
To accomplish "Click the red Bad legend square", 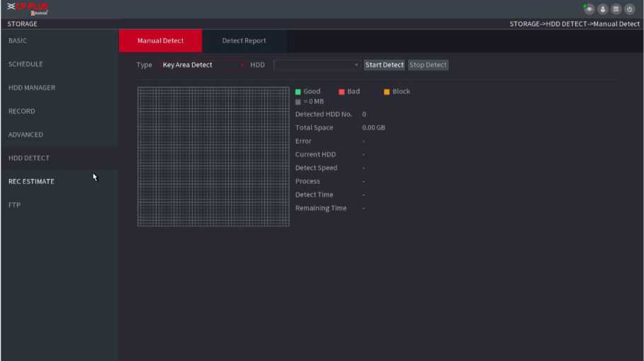I will [x=341, y=91].
